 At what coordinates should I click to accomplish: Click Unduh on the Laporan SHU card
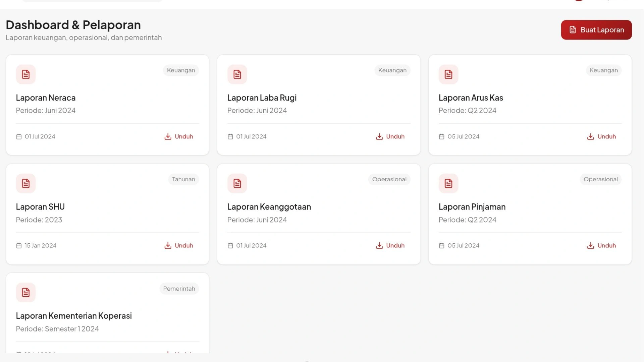[179, 245]
